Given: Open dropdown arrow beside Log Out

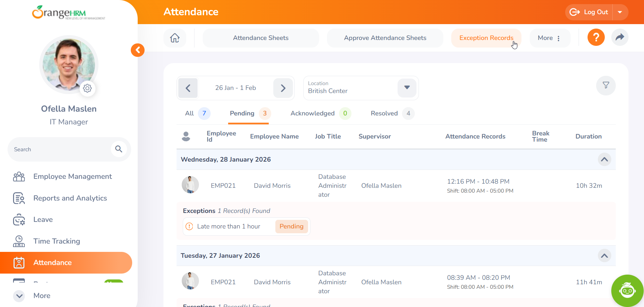Looking at the screenshot, I should [620, 12].
